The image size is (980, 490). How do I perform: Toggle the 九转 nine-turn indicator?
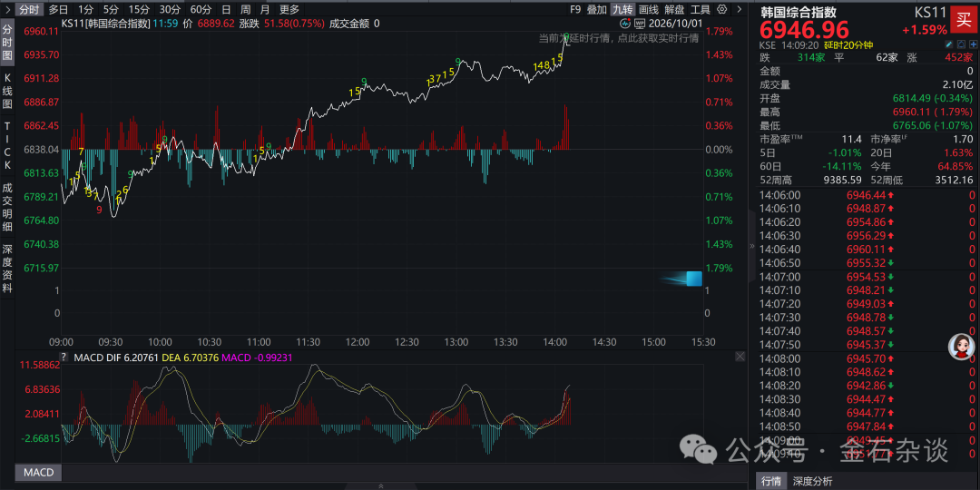[622, 9]
